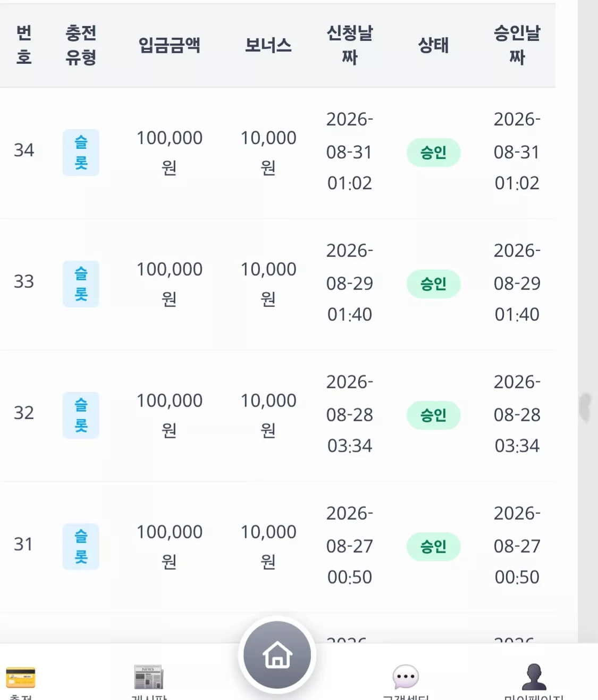This screenshot has width=598, height=700.
Task: Open the customer center chat bubble icon
Action: [406, 677]
